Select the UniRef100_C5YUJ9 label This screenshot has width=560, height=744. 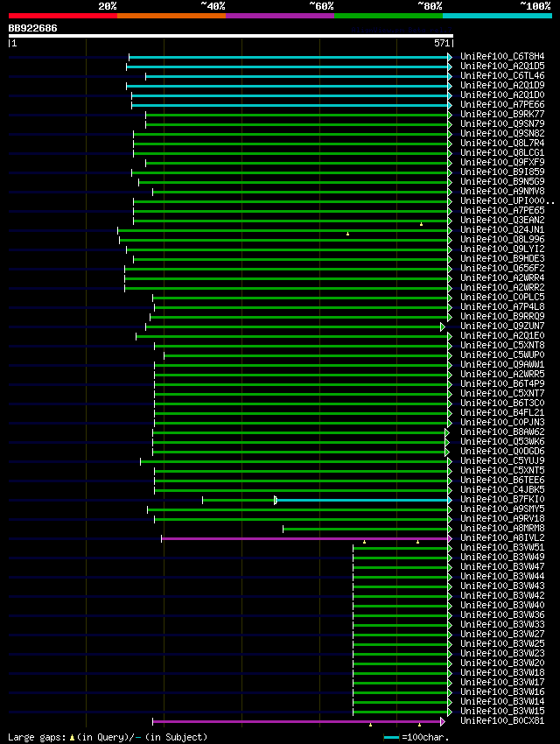502,460
